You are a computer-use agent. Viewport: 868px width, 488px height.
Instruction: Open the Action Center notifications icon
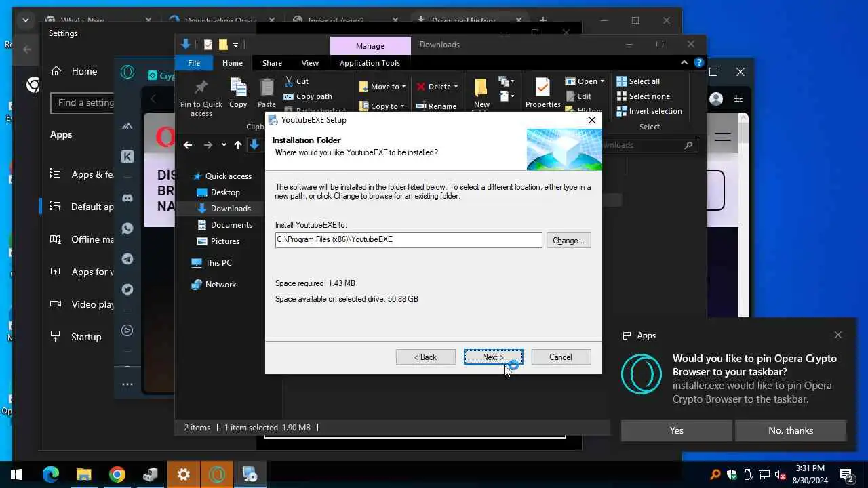pos(846,474)
